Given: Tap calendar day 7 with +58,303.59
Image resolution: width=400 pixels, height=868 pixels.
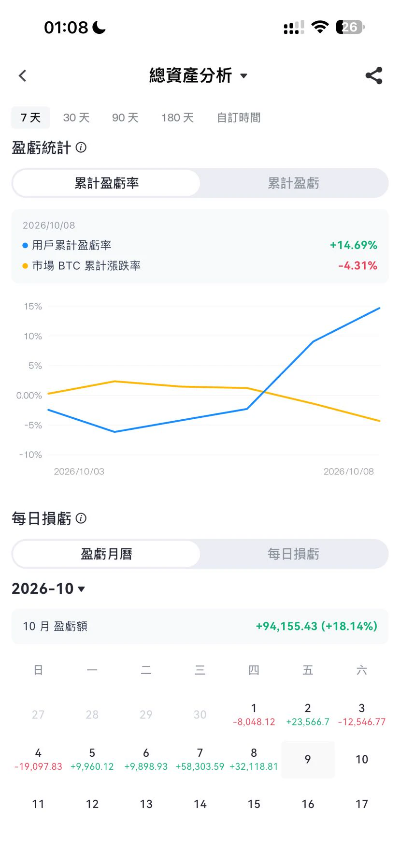Looking at the screenshot, I should [x=200, y=759].
